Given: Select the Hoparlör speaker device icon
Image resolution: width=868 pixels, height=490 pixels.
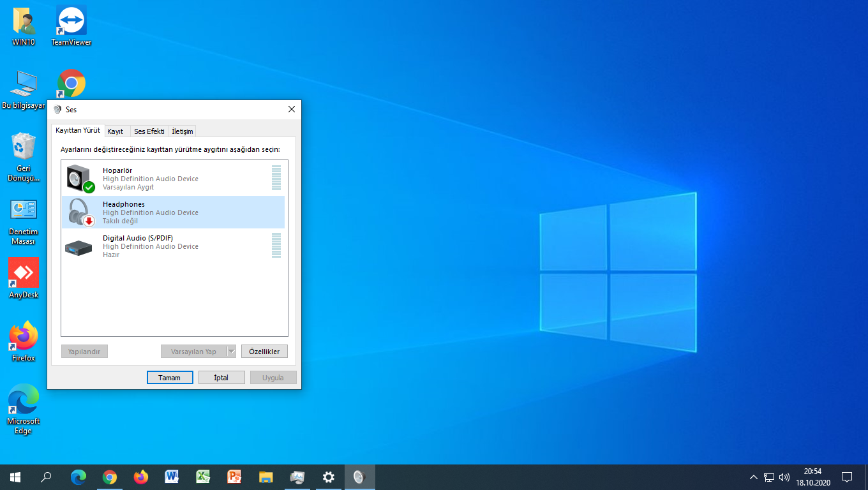Looking at the screenshot, I should [x=80, y=179].
